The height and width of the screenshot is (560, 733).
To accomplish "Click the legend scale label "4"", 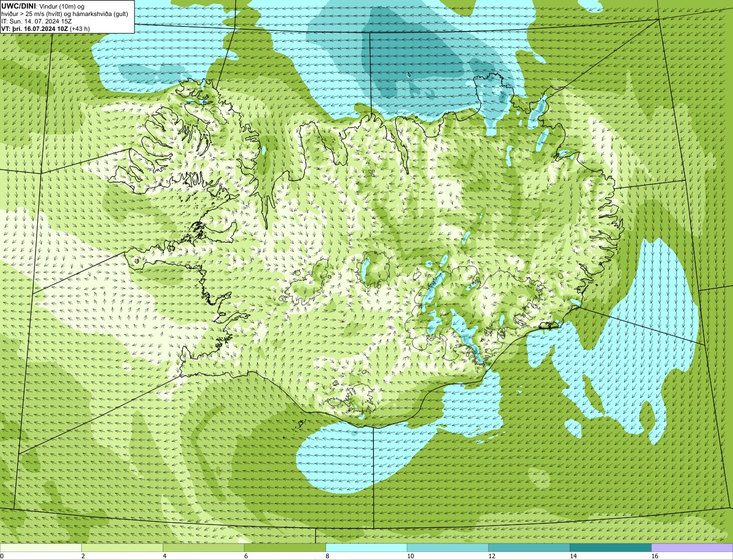I will [x=164, y=556].
